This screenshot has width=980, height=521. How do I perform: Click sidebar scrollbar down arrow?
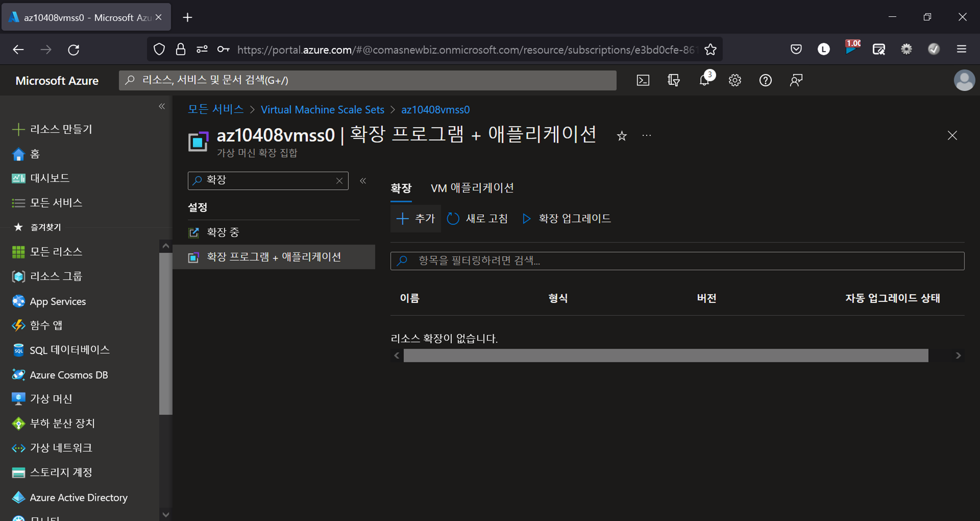(x=166, y=515)
